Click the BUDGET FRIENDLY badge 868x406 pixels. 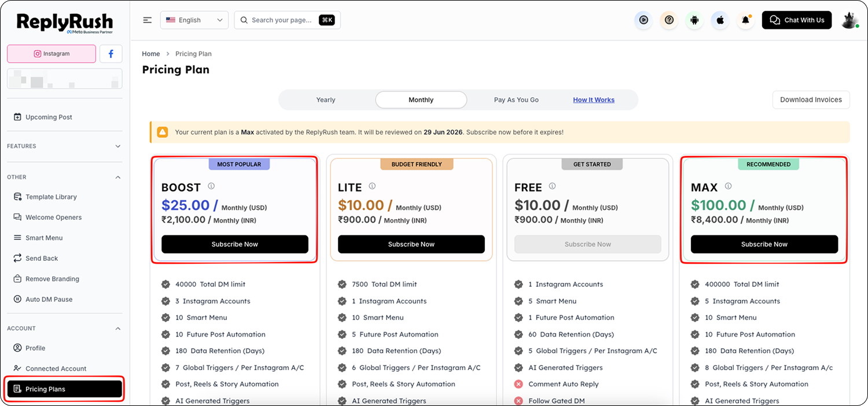tap(417, 164)
